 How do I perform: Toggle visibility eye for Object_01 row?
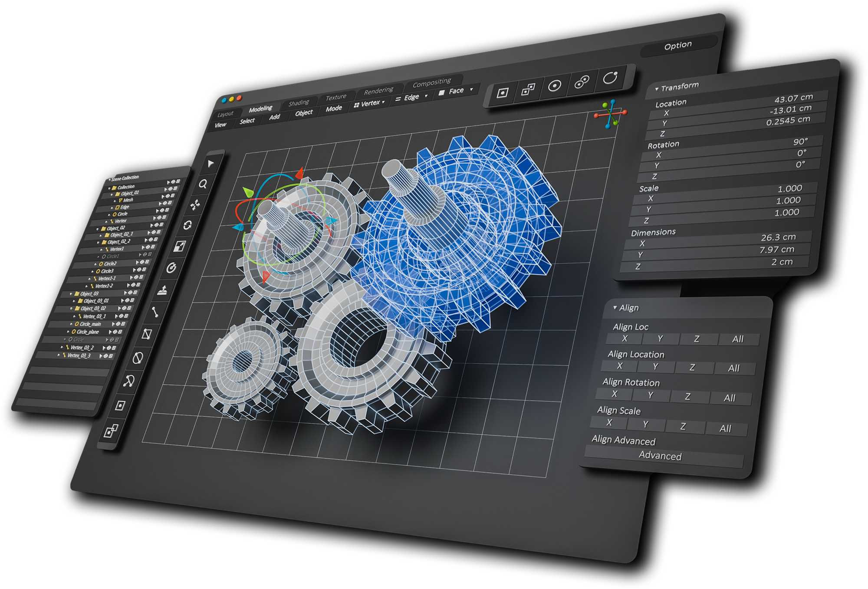click(x=171, y=189)
